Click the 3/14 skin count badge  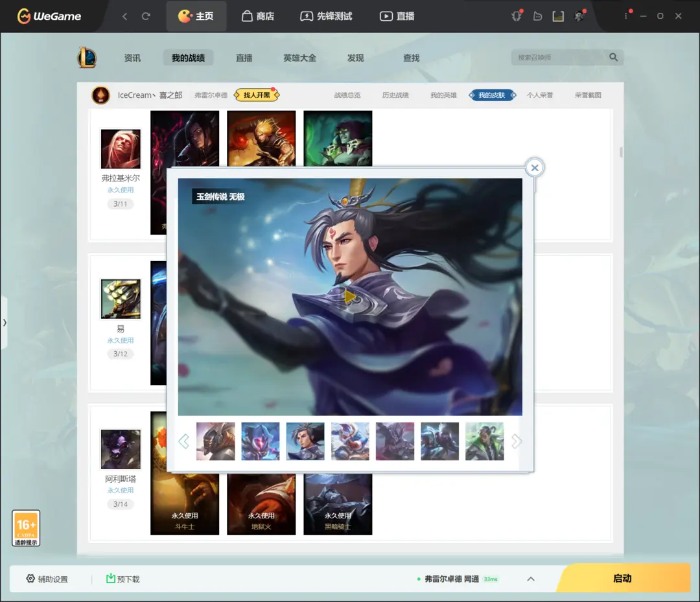120,504
